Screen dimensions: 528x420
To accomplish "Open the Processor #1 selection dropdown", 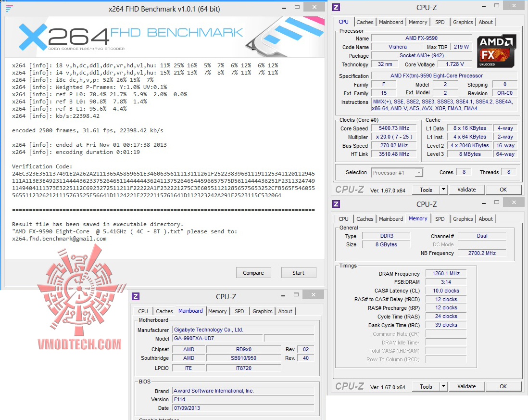I will tap(397, 173).
